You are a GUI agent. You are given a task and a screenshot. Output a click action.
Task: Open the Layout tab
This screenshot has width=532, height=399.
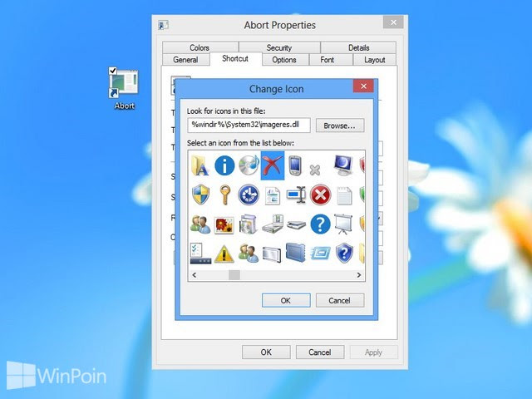(375, 60)
